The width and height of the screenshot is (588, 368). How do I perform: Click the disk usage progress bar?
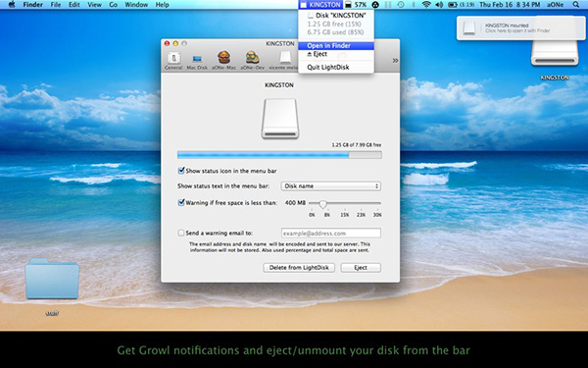click(x=279, y=155)
